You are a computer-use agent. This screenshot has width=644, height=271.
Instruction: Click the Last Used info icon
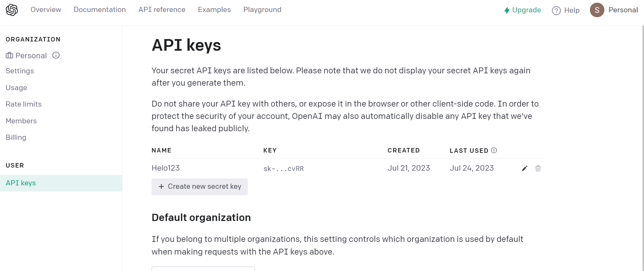tap(494, 150)
